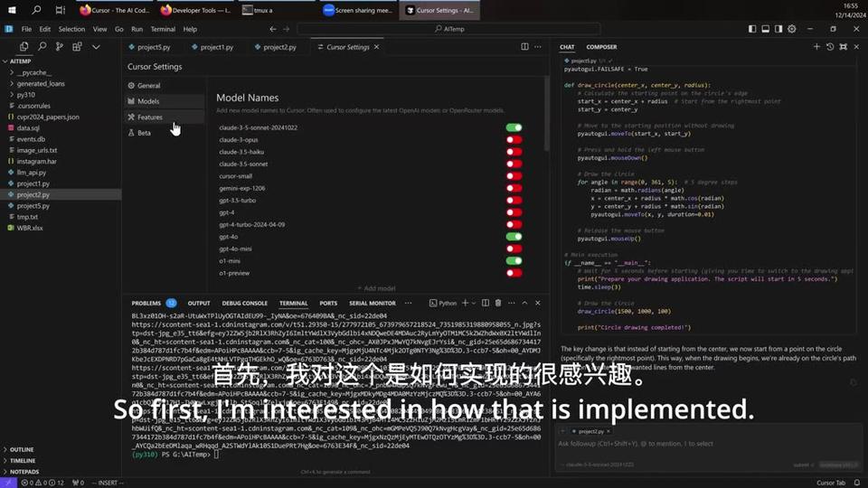
Task: Click the settings page vertical scrollbar
Action: coord(546,114)
